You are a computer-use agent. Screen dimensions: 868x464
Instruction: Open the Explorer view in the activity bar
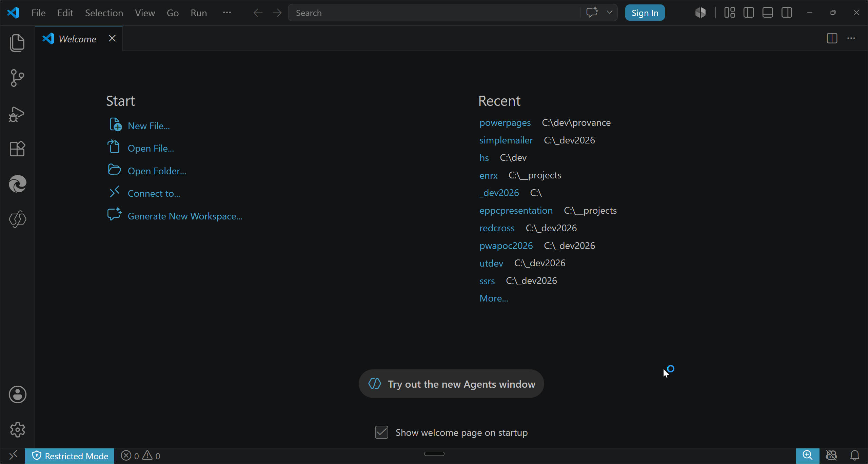17,43
